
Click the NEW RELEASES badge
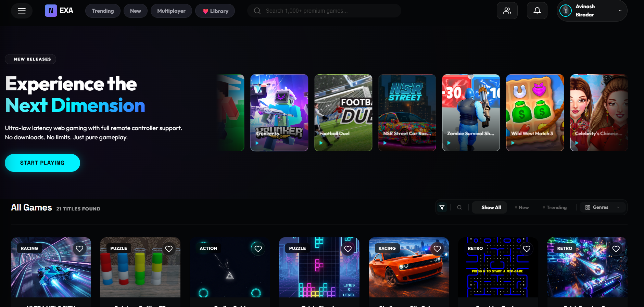pyautogui.click(x=30, y=59)
